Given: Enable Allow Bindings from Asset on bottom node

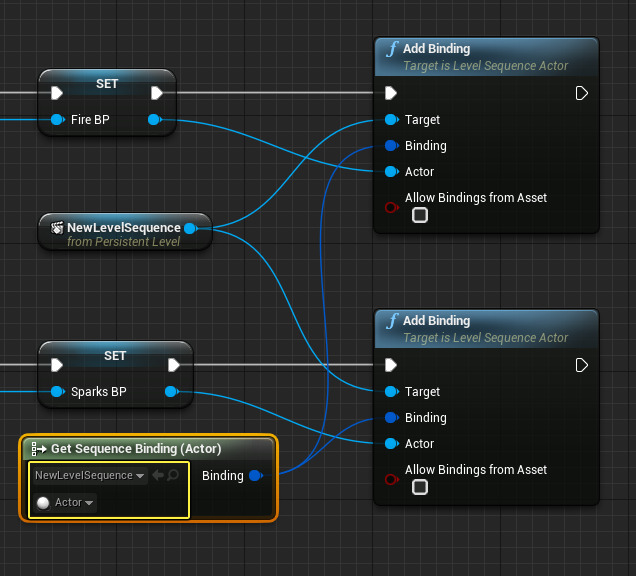Looking at the screenshot, I should [420, 487].
